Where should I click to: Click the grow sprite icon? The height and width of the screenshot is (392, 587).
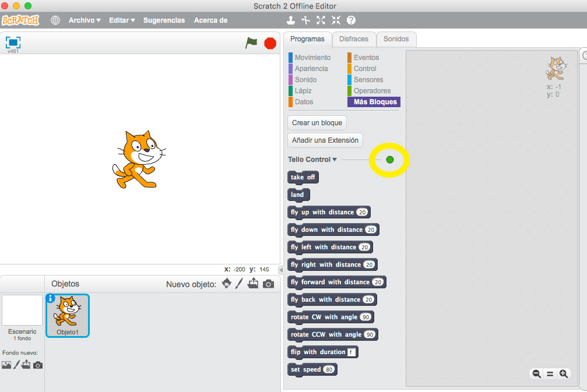tap(321, 20)
